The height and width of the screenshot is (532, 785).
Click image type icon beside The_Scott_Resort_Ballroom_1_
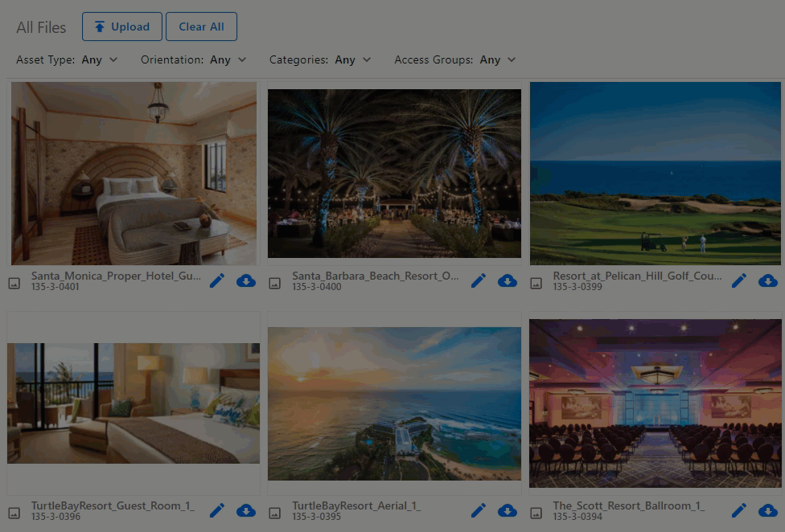pos(536,514)
